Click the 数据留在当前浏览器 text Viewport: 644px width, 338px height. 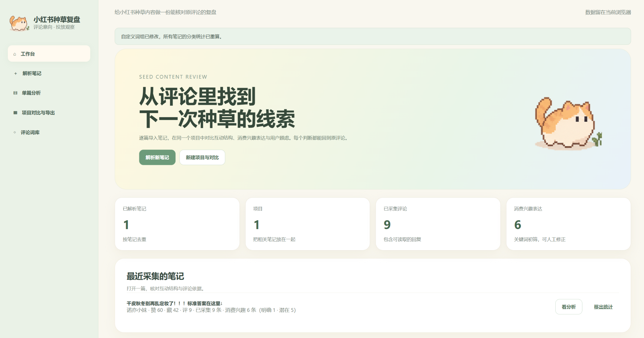pos(608,12)
